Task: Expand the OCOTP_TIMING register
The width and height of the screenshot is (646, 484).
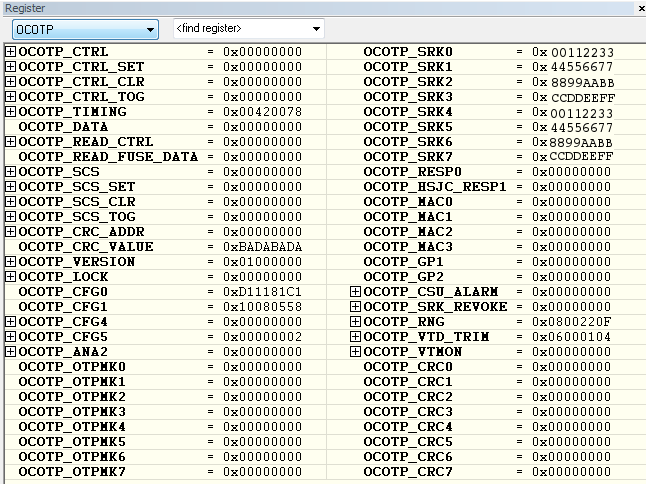Action: coord(10,112)
